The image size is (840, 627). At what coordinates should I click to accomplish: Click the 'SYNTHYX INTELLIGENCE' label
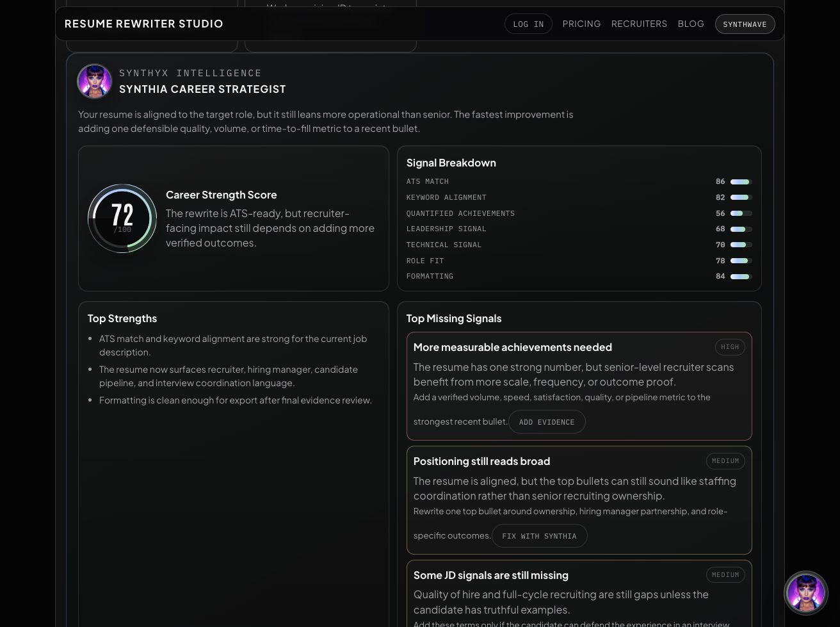tap(190, 73)
